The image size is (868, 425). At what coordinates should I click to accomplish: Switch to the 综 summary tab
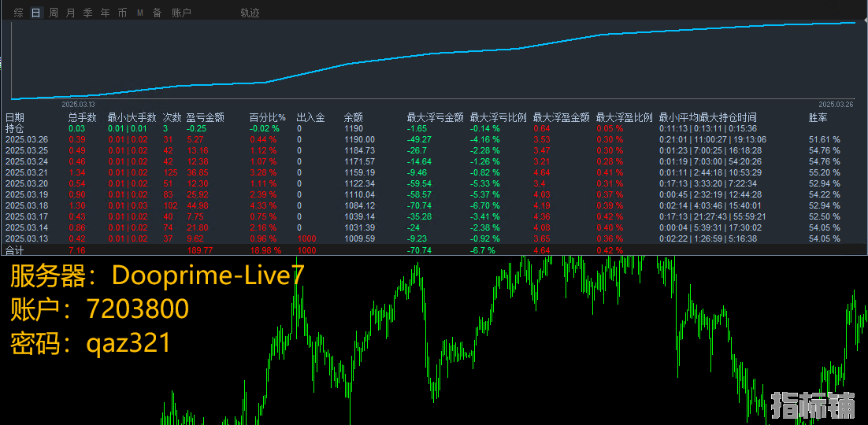tap(18, 13)
